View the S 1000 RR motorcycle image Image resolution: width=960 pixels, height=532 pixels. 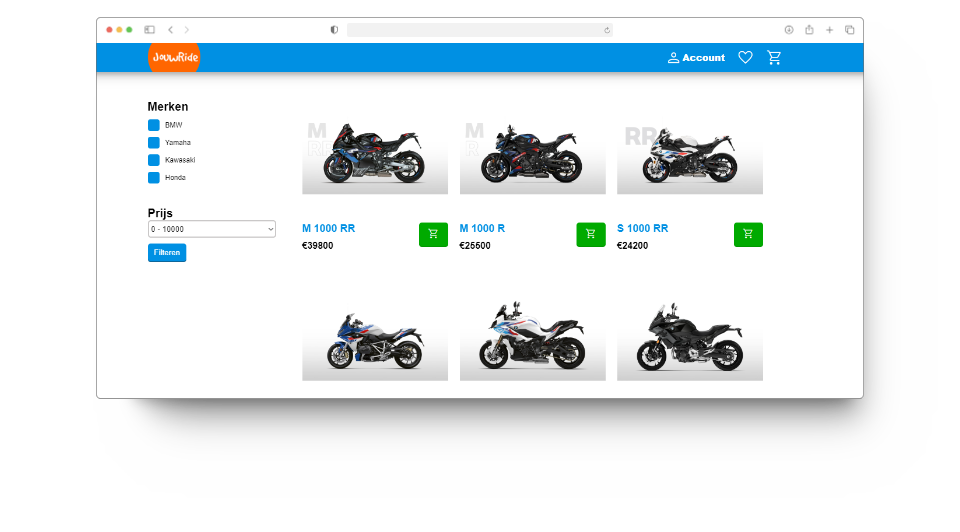tap(690, 154)
